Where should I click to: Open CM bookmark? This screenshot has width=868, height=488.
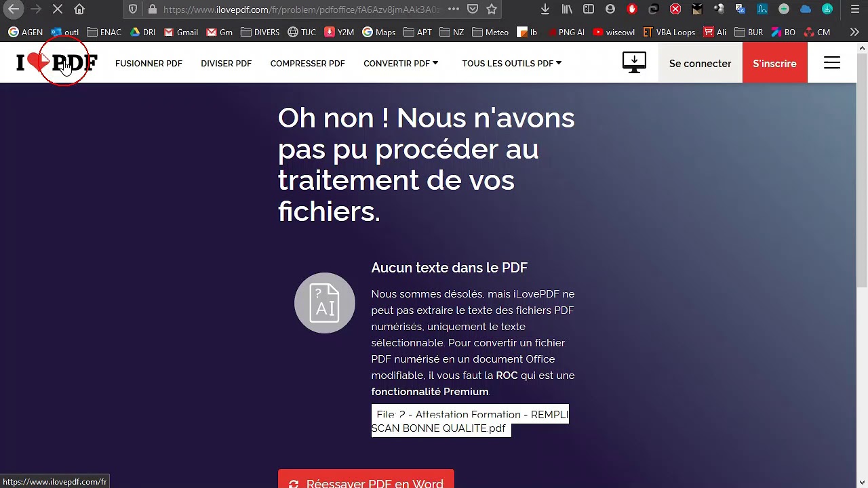pyautogui.click(x=816, y=32)
